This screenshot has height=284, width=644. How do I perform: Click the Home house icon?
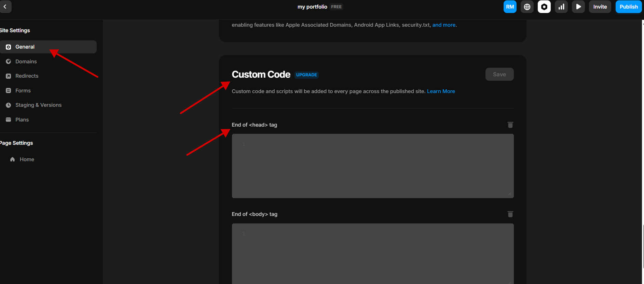coord(13,159)
